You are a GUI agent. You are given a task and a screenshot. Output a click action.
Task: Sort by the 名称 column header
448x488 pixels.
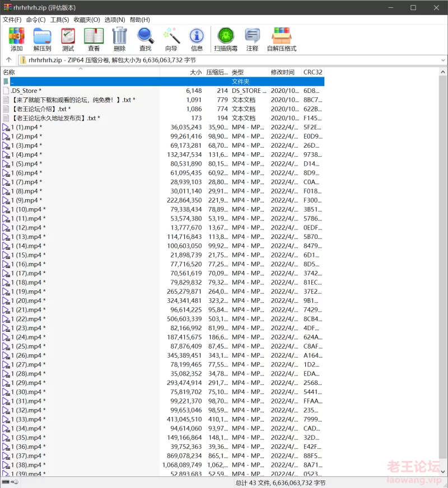[x=80, y=72]
